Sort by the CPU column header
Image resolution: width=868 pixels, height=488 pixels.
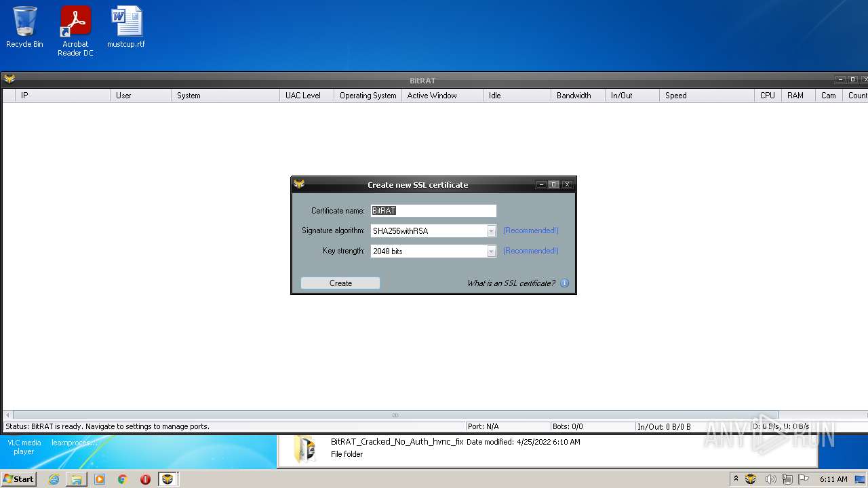768,96
